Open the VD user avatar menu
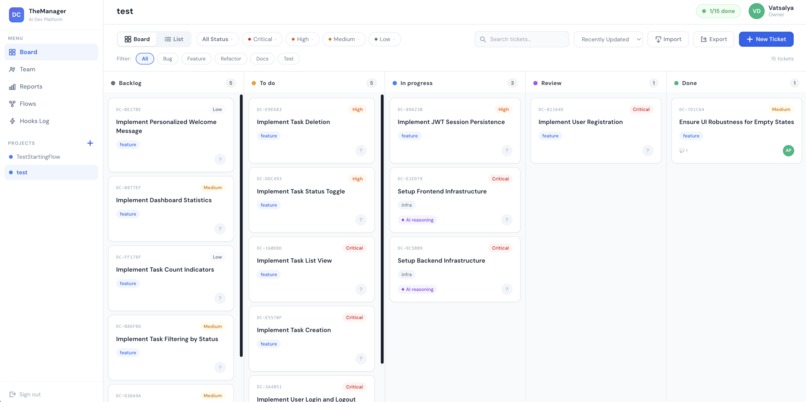The width and height of the screenshot is (806, 402). tap(756, 11)
